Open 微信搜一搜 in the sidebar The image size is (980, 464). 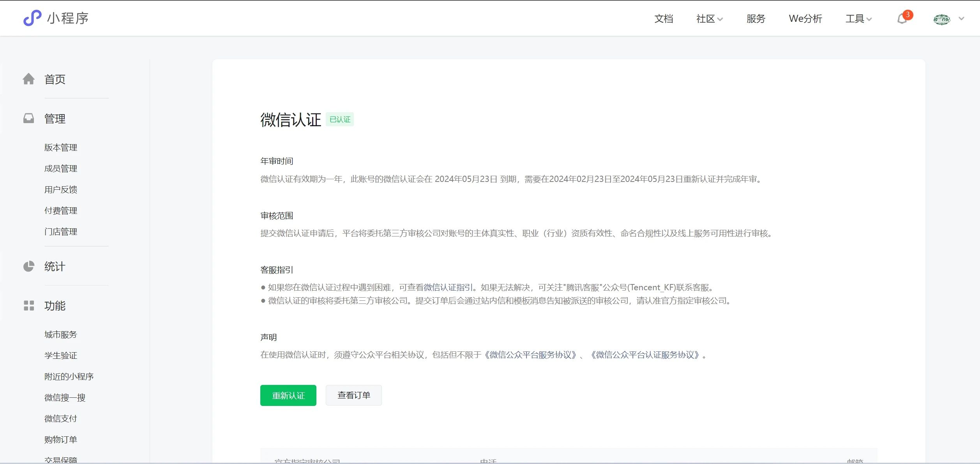pos(65,398)
